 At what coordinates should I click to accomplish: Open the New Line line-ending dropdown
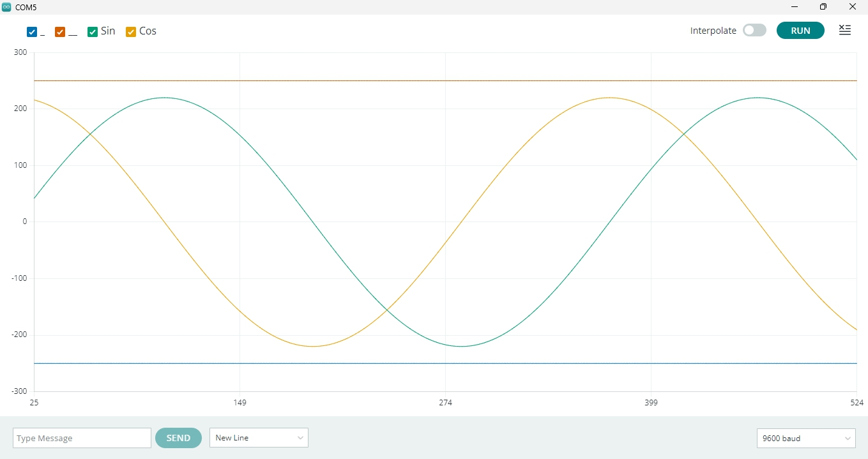point(258,438)
